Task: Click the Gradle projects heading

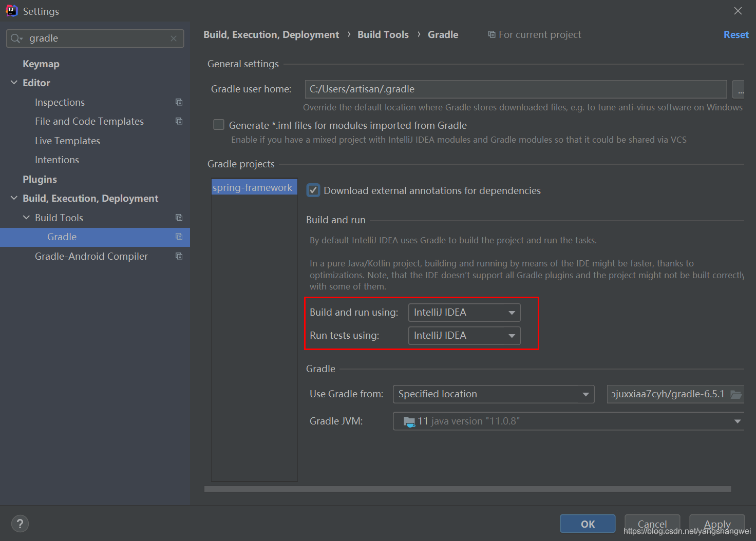Action: [x=241, y=164]
